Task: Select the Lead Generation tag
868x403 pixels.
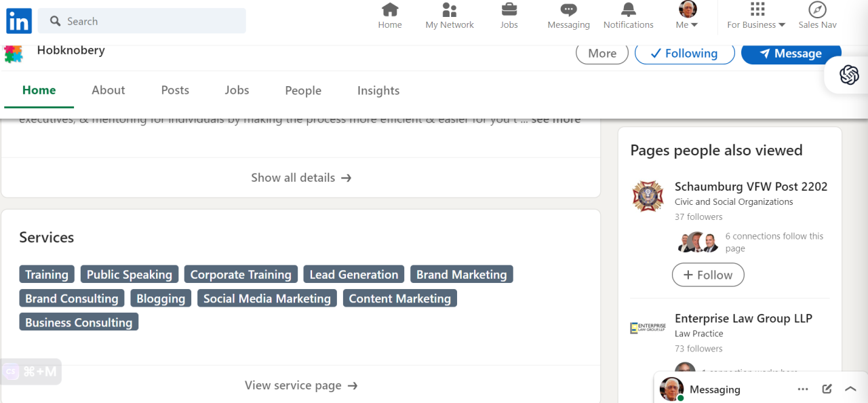Action: [x=354, y=274]
